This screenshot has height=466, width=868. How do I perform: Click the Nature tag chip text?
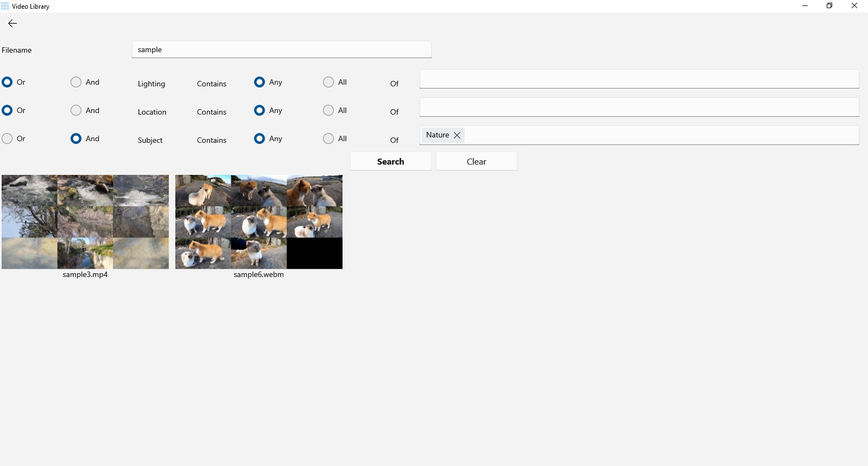438,135
